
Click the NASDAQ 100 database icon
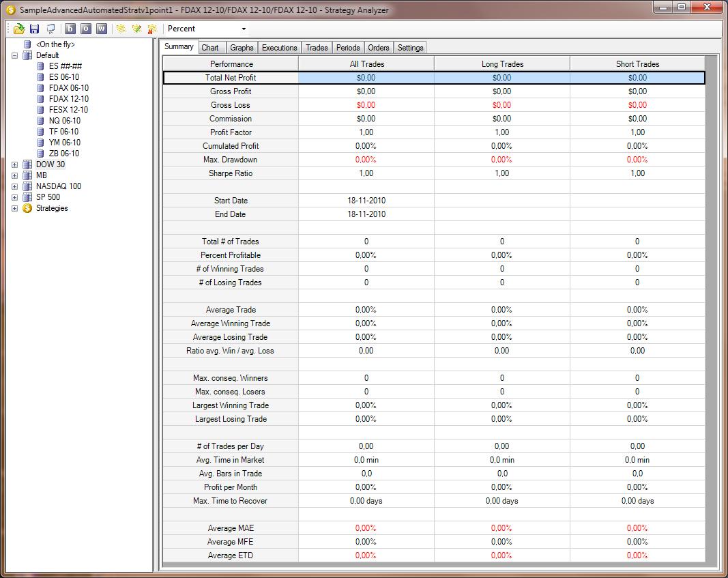coord(28,186)
